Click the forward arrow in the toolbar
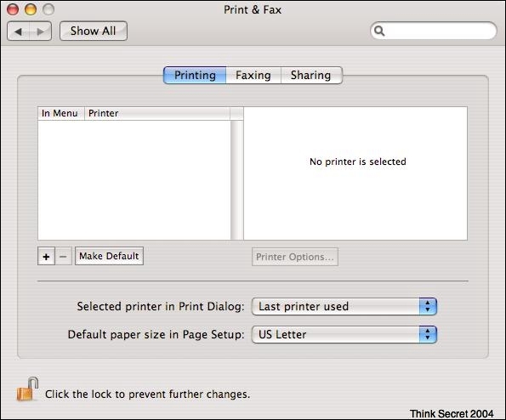Image resolution: width=506 pixels, height=420 pixels. tap(40, 31)
